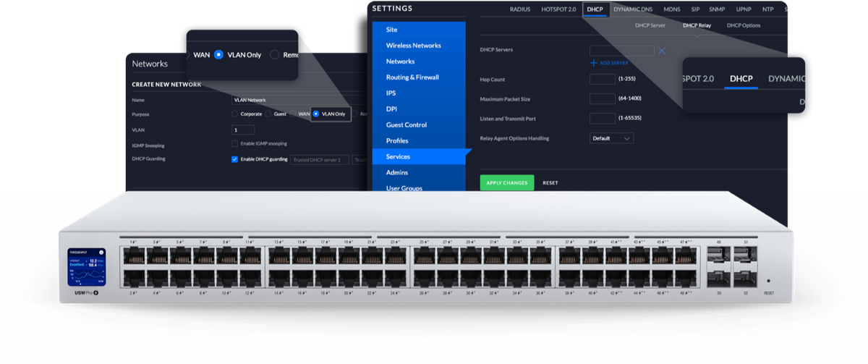Image resolution: width=868 pixels, height=364 pixels.
Task: Click the Add Server plus link
Action: click(609, 63)
